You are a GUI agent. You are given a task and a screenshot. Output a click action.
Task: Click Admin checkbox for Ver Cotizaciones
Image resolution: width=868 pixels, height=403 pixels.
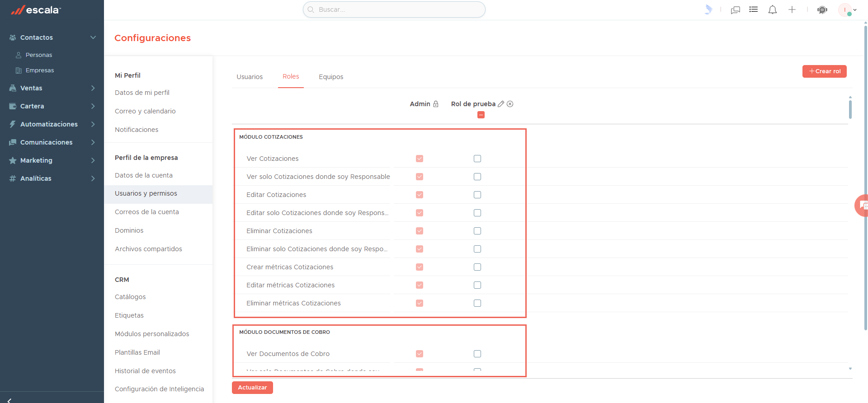(x=420, y=159)
